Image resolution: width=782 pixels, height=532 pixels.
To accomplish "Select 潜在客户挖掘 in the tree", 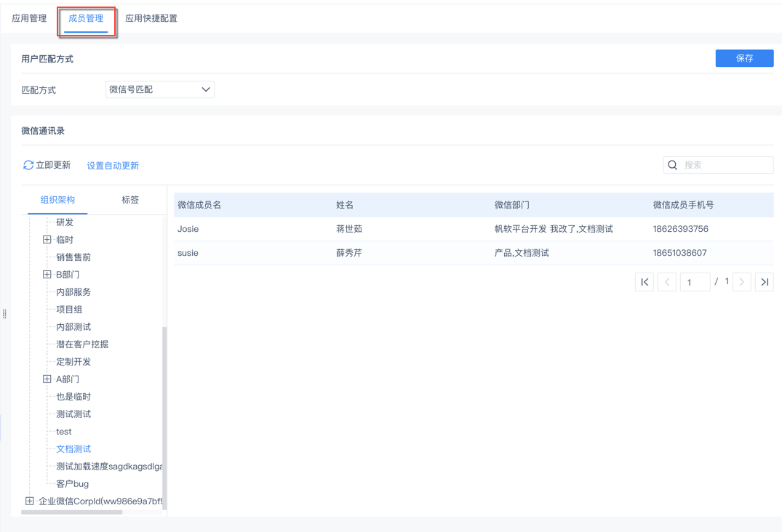I will 82,344.
